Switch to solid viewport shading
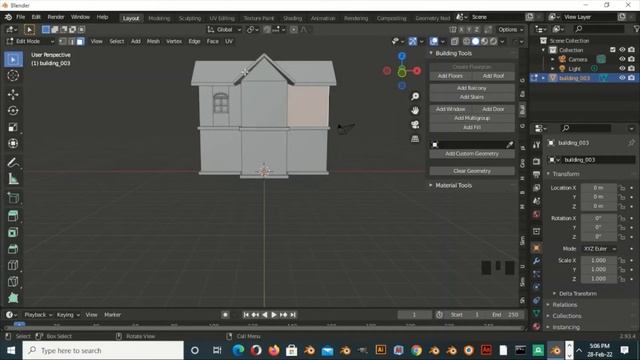 click(x=476, y=41)
